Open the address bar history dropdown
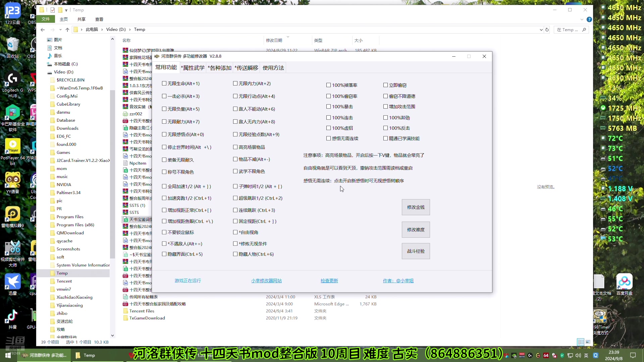 [x=541, y=29]
